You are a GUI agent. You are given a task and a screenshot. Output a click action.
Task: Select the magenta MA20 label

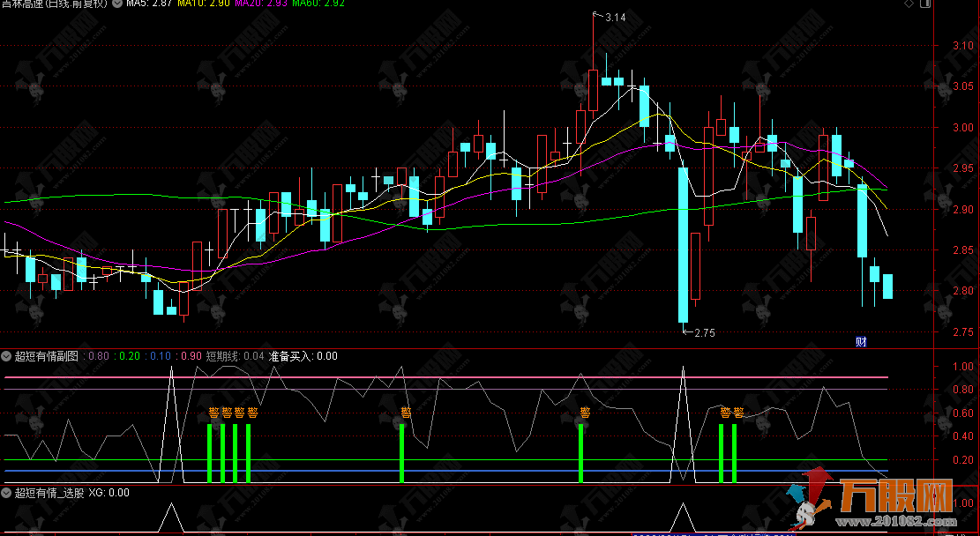tap(263, 4)
